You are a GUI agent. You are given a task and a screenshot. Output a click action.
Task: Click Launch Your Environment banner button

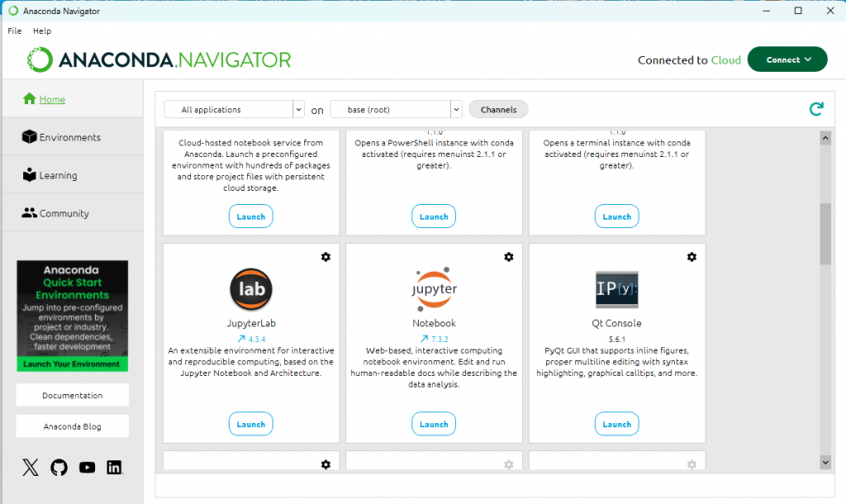(x=72, y=364)
